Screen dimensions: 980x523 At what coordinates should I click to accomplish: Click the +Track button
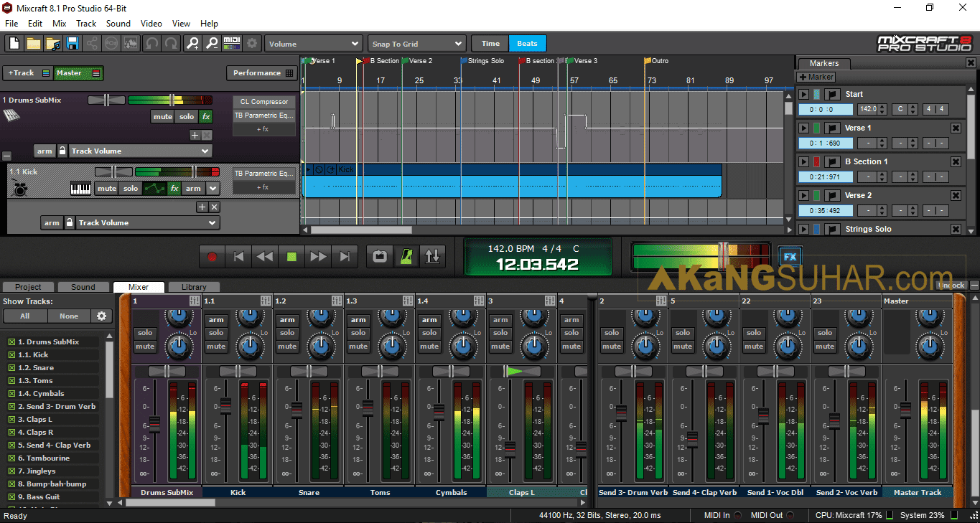point(27,73)
